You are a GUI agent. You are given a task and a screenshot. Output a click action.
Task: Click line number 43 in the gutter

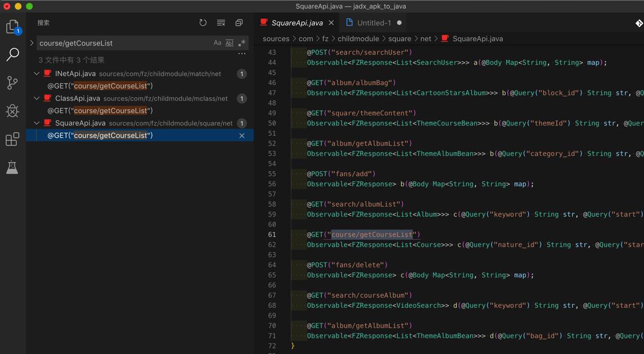(272, 52)
